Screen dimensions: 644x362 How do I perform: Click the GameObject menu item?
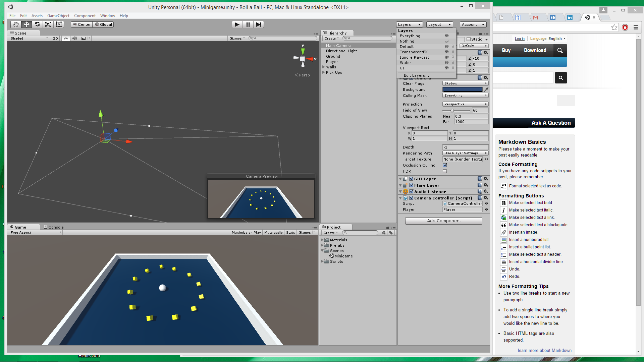(x=59, y=15)
